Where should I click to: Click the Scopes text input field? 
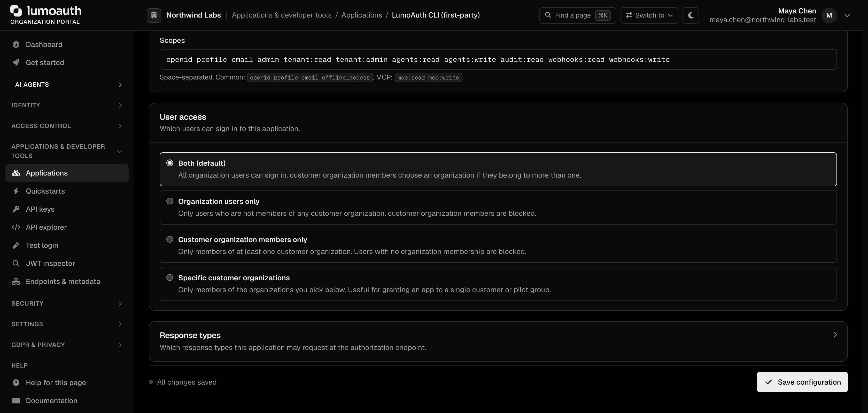point(498,60)
